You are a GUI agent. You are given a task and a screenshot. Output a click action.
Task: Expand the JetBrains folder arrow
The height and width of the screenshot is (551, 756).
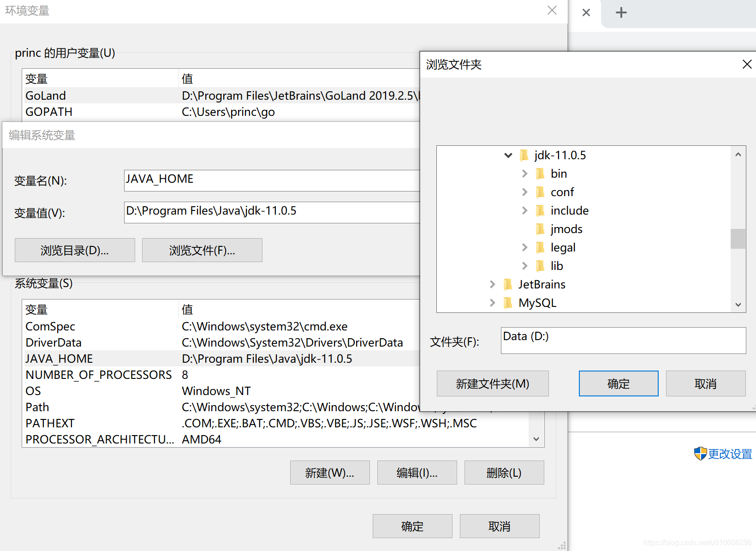point(492,284)
